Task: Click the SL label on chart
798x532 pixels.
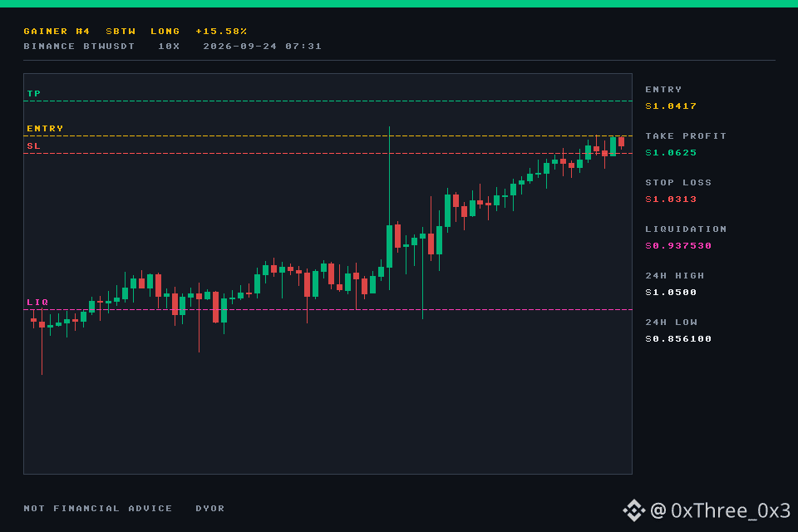Action: [33, 146]
